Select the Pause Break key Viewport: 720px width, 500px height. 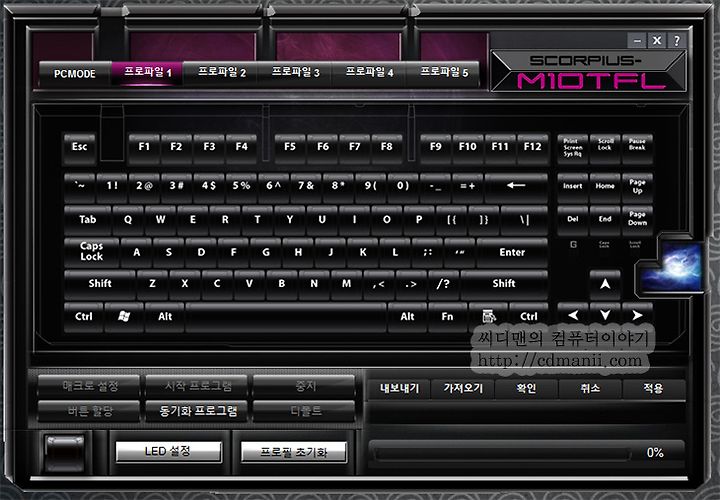click(x=637, y=148)
